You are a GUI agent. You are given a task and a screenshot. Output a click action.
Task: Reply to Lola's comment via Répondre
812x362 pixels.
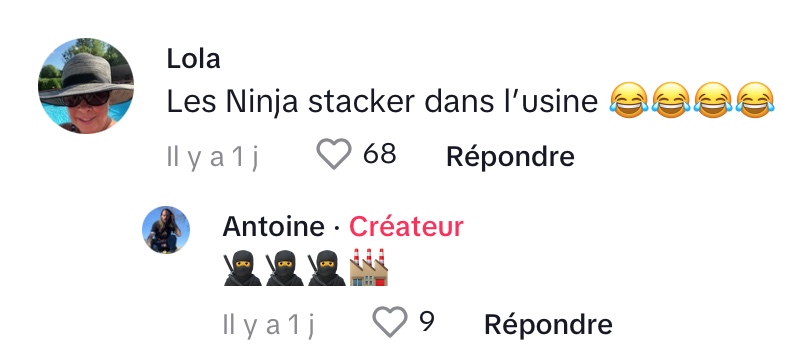click(510, 156)
